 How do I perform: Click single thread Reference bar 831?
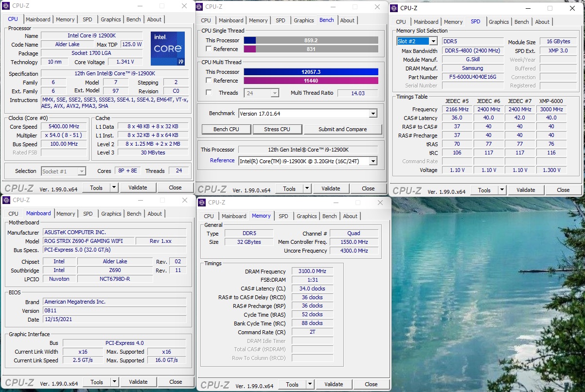[x=311, y=49]
